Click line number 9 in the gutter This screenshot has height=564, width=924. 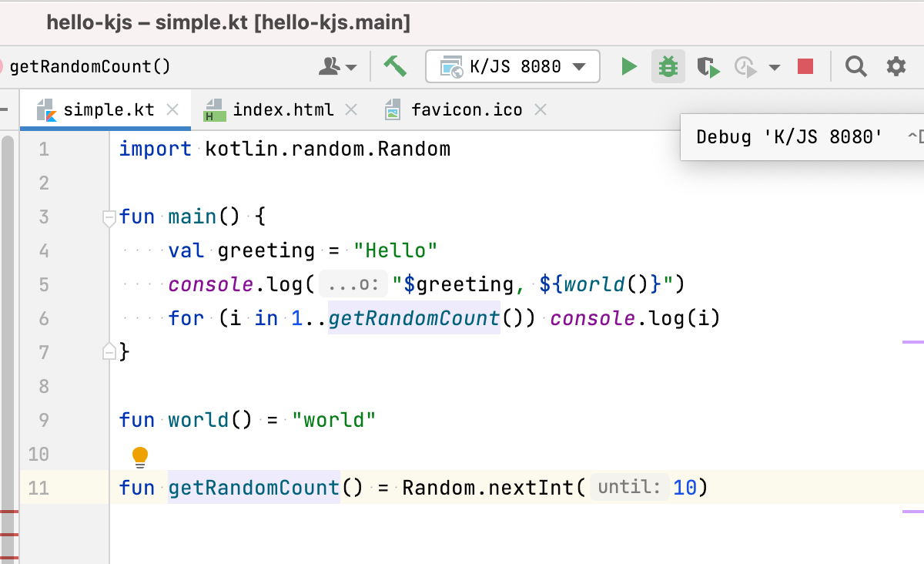(x=43, y=420)
